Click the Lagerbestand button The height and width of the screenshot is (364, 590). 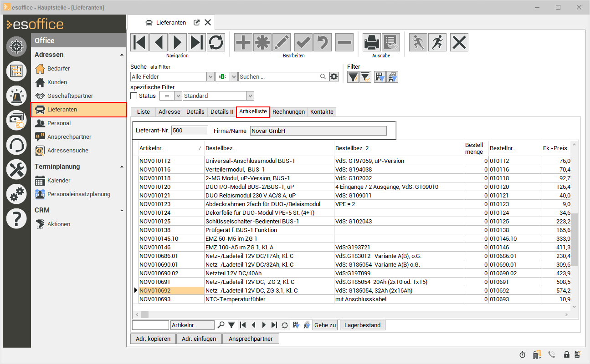click(363, 325)
